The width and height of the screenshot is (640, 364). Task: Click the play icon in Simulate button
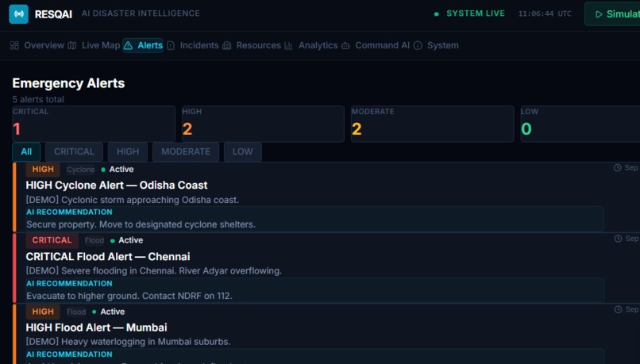(599, 14)
